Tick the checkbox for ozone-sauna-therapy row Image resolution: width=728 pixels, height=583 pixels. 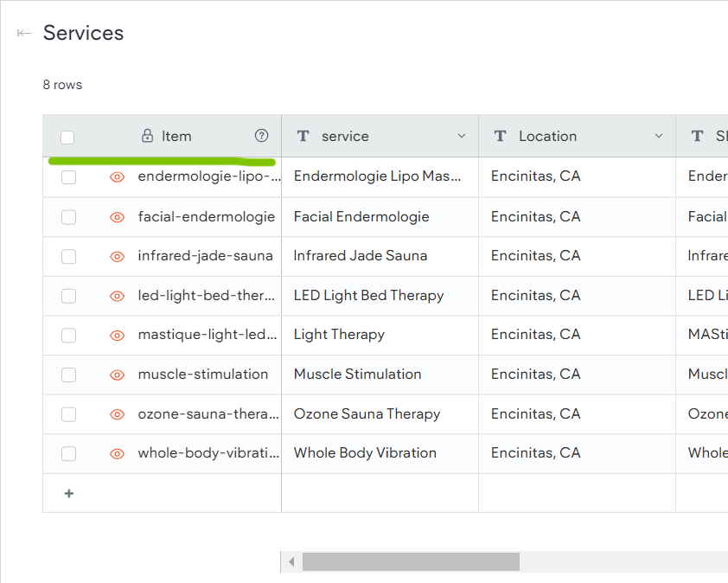[x=68, y=414]
